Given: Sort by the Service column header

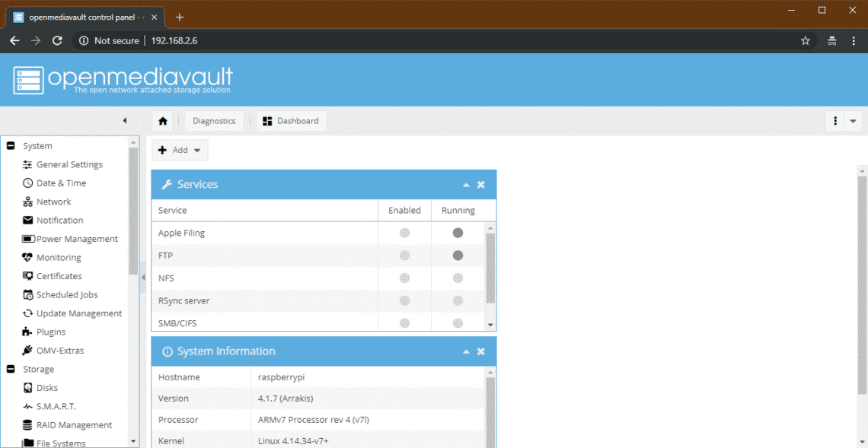Looking at the screenshot, I should [265, 211].
